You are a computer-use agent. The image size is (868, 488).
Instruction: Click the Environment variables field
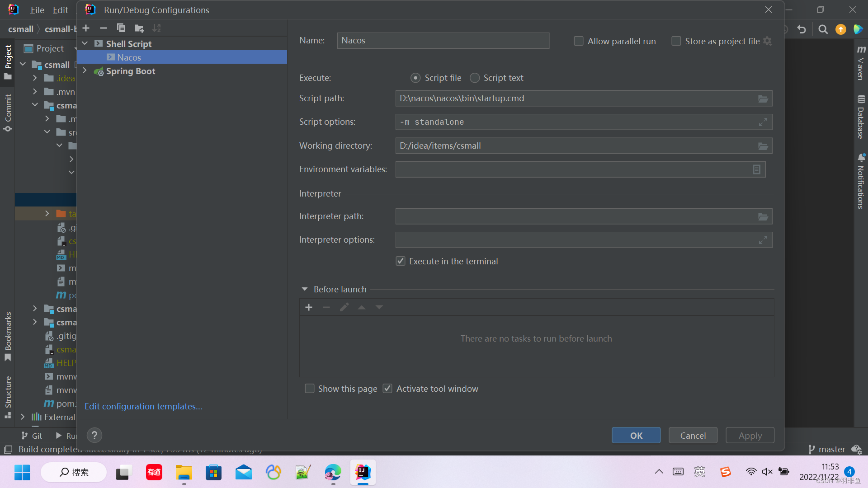click(x=580, y=169)
